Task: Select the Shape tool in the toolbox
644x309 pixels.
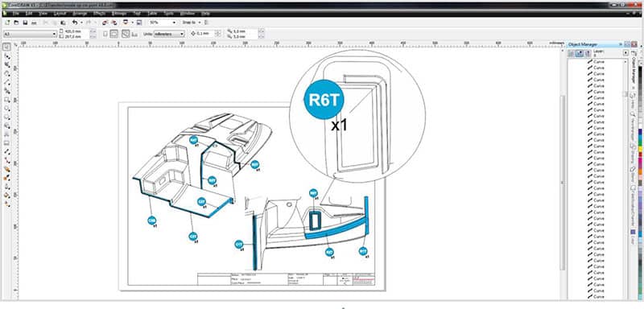Action: click(x=7, y=56)
